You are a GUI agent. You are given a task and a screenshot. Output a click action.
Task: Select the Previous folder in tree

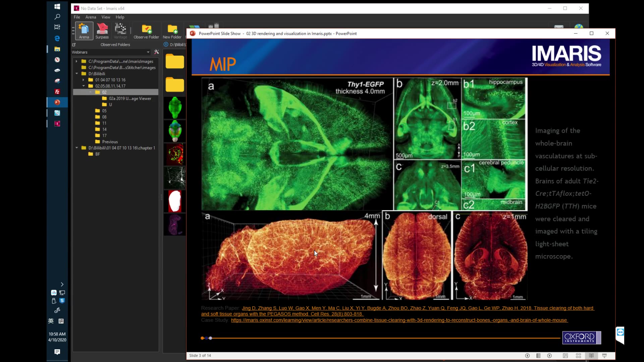click(110, 142)
